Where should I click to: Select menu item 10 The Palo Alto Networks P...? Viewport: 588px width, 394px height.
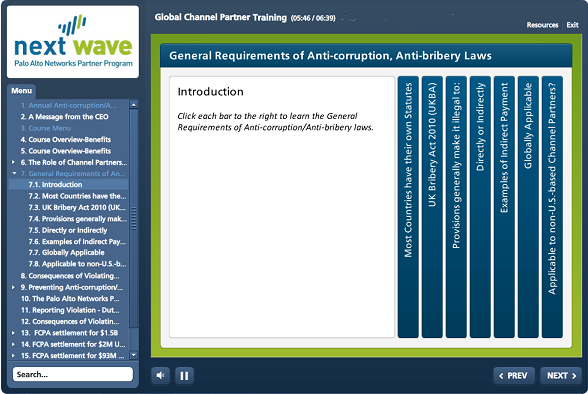click(x=69, y=299)
